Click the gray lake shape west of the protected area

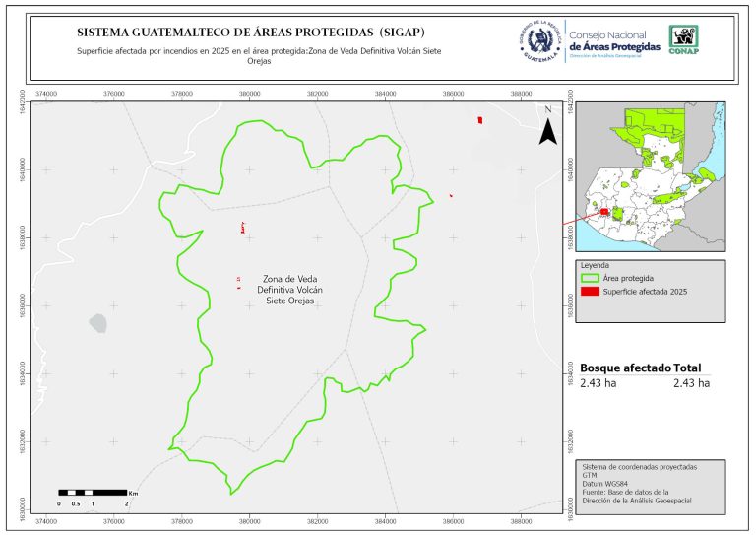point(96,322)
